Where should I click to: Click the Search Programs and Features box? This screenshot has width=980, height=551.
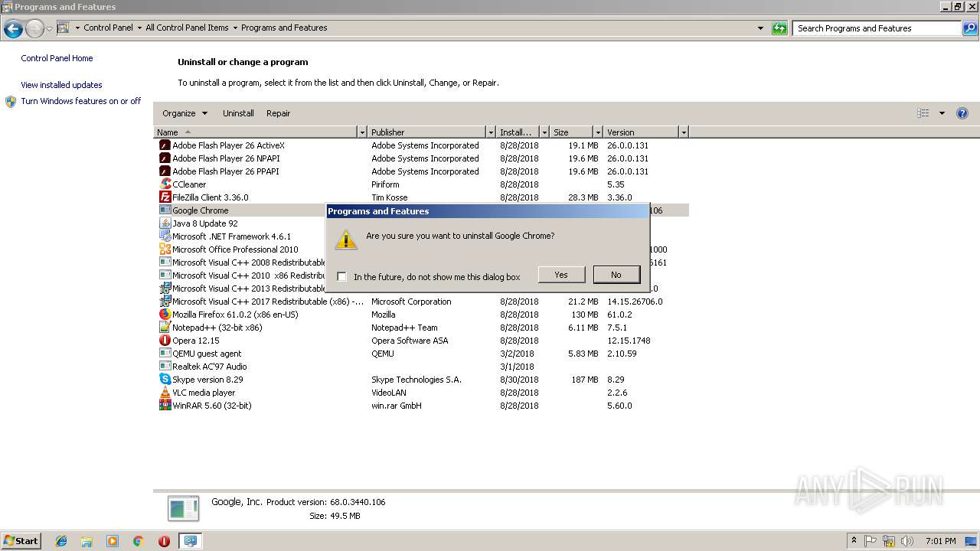coord(877,28)
